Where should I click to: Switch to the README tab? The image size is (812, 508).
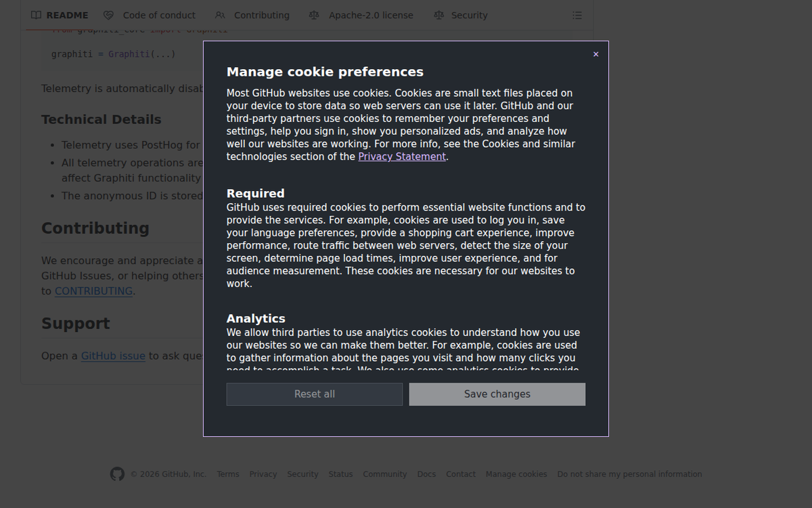(60, 15)
